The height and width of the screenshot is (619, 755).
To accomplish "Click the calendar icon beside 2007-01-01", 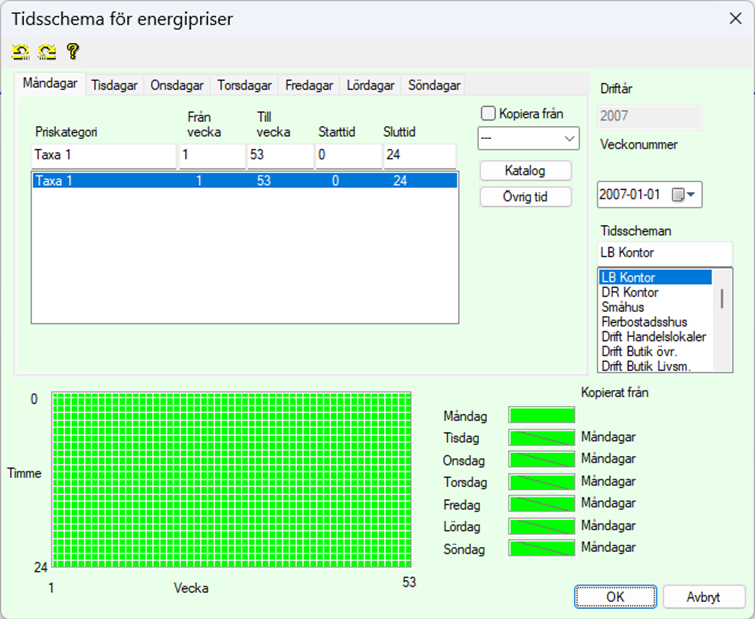I will 679,195.
